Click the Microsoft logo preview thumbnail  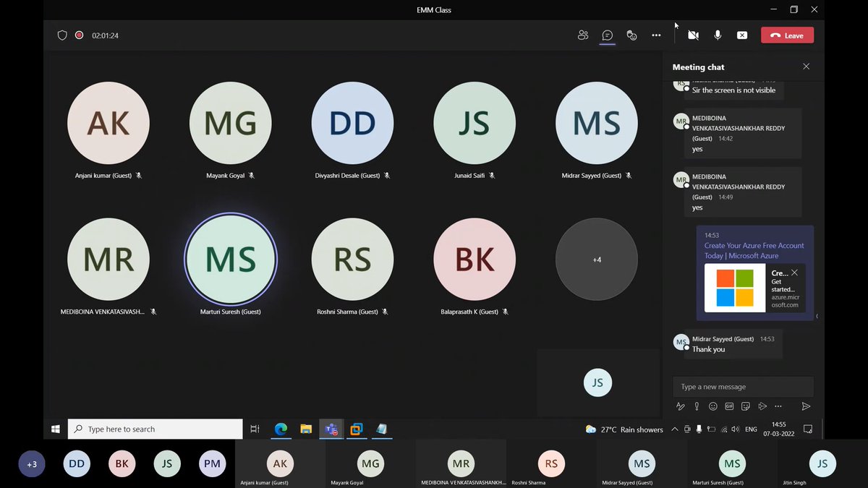(x=735, y=288)
